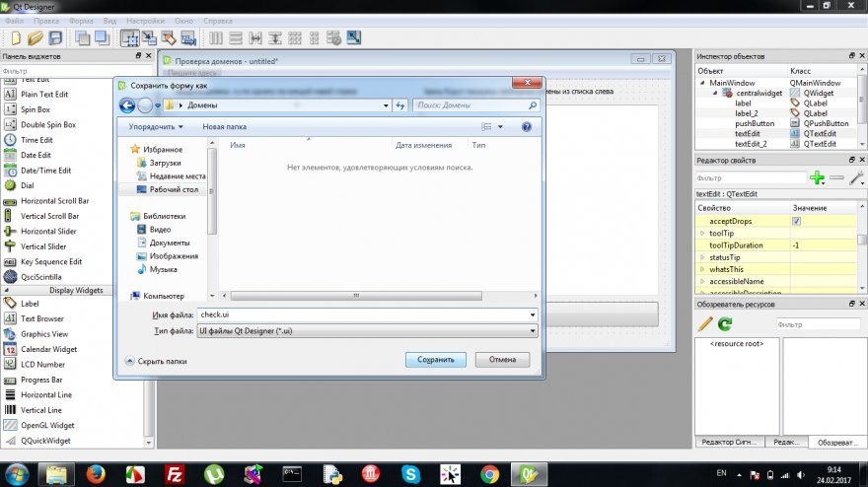Collapse the Display Widgets category
This screenshot has height=487, width=868.
pos(7,290)
